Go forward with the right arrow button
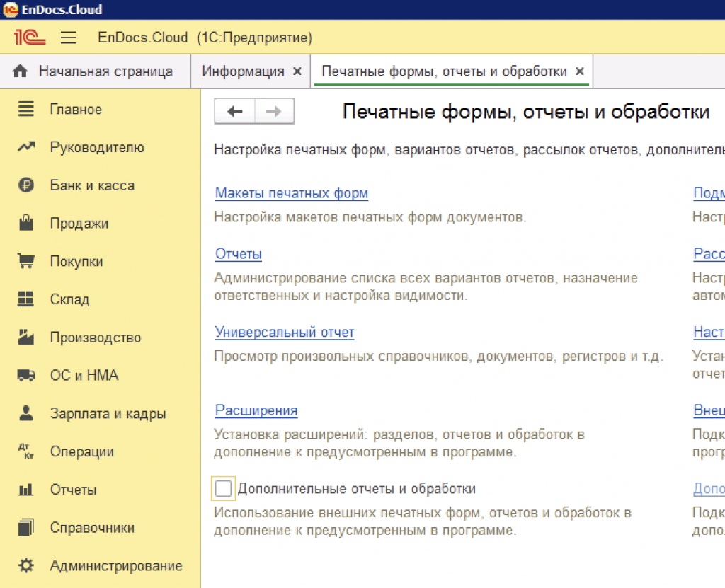This screenshot has width=725, height=588. [x=274, y=111]
